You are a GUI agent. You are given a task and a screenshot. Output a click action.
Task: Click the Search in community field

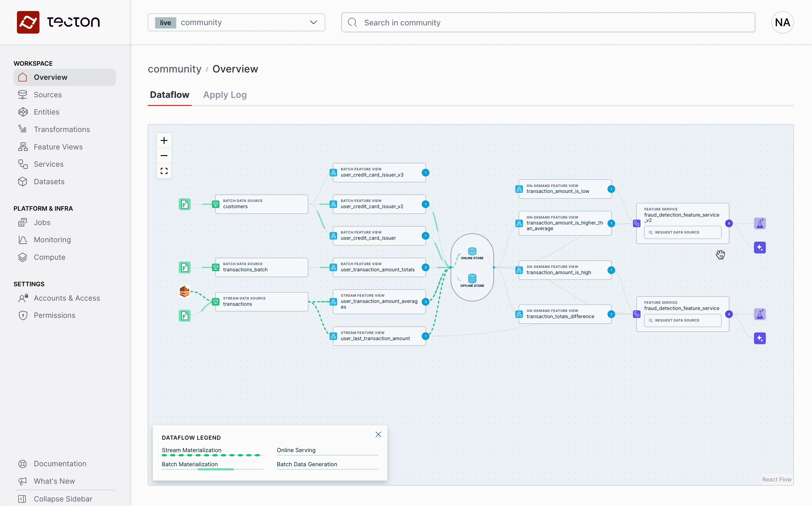pos(548,22)
